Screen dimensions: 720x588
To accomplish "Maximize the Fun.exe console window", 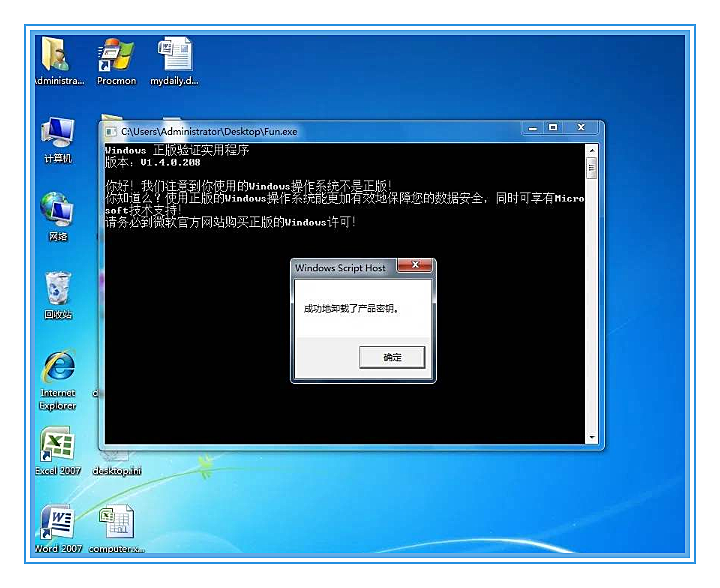I will (553, 128).
